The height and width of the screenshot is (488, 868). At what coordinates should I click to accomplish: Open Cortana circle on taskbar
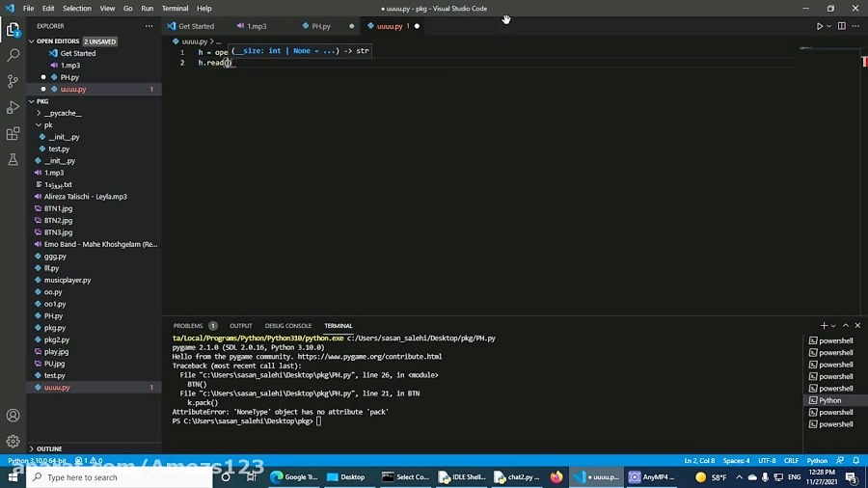pos(226,477)
